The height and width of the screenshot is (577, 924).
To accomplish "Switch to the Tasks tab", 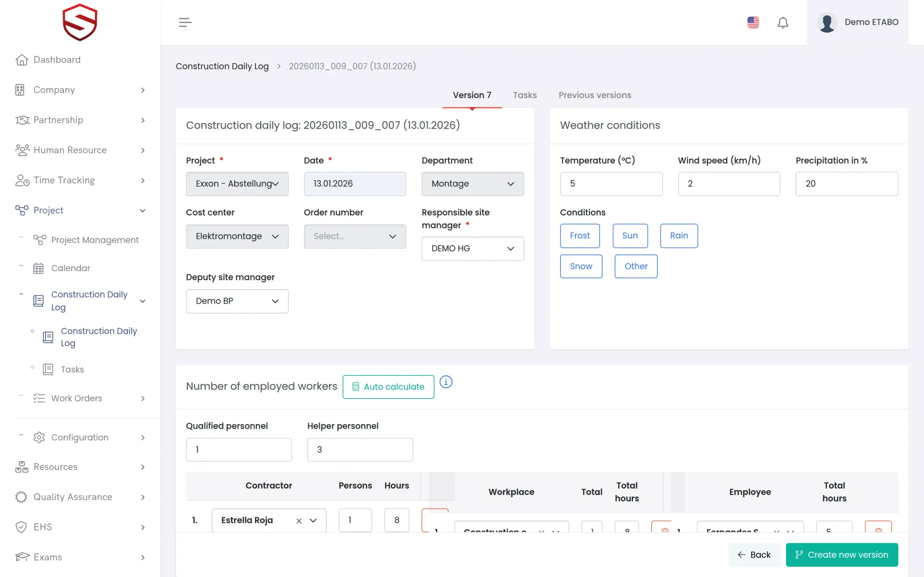I will (524, 95).
